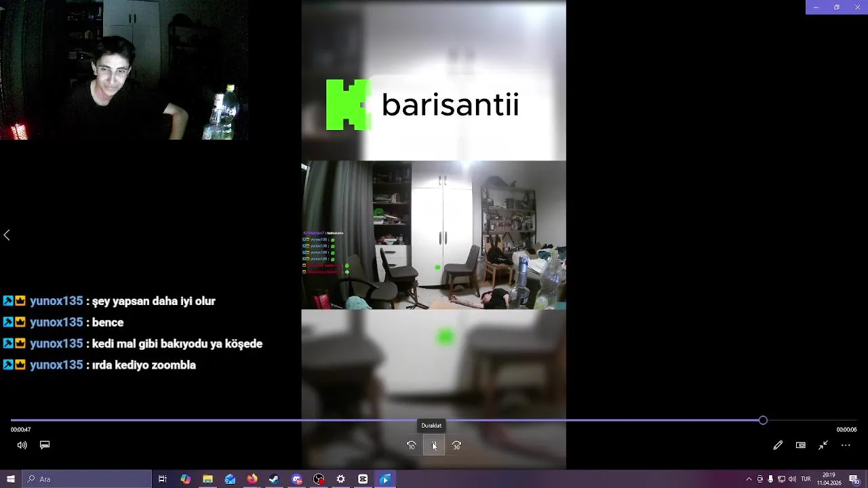868x488 pixels.
Task: Open CapCut from the taskbar
Action: pyautogui.click(x=363, y=479)
